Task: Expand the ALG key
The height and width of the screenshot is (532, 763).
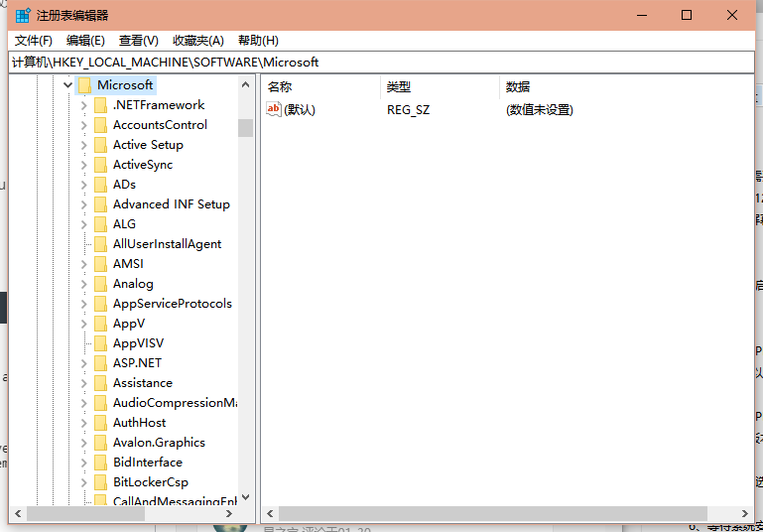Action: click(83, 224)
